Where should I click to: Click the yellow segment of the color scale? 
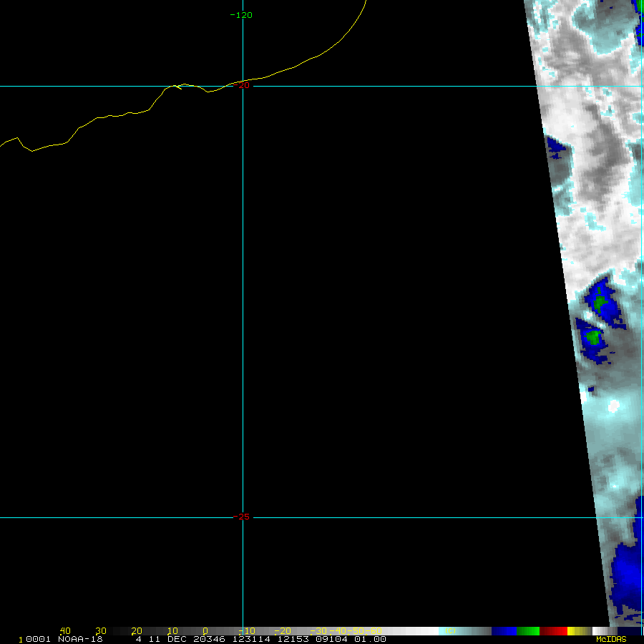point(575,631)
